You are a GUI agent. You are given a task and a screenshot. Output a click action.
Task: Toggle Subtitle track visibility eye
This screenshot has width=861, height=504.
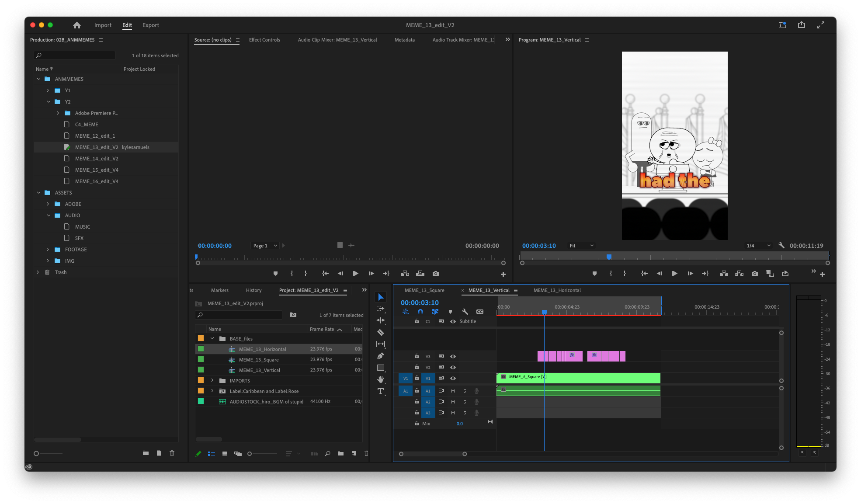pos(453,321)
